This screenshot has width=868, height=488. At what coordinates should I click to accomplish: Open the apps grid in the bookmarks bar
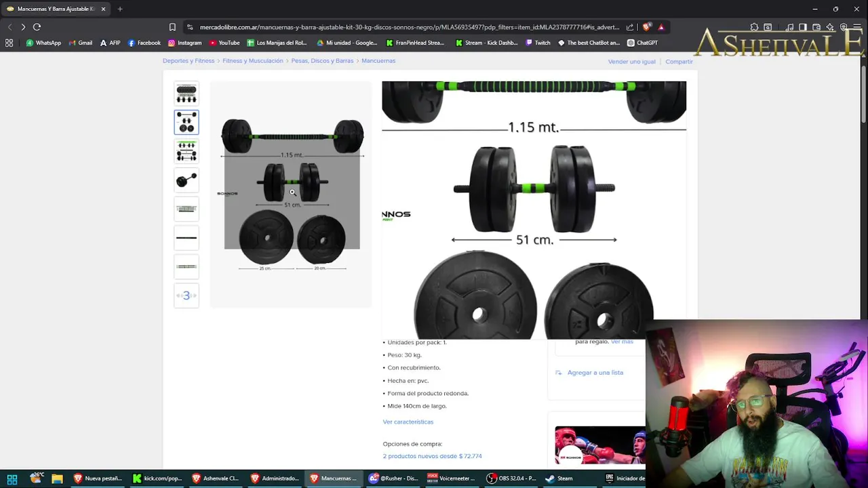(9, 43)
